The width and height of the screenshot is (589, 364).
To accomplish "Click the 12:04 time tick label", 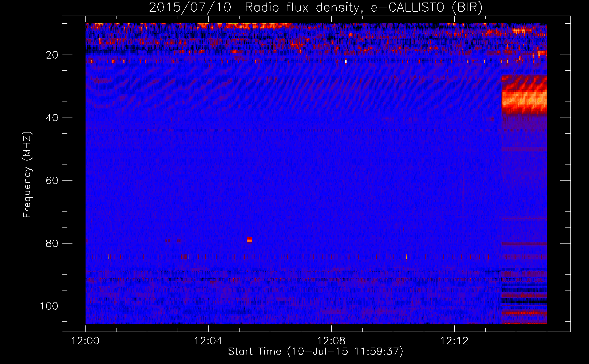I will (208, 341).
